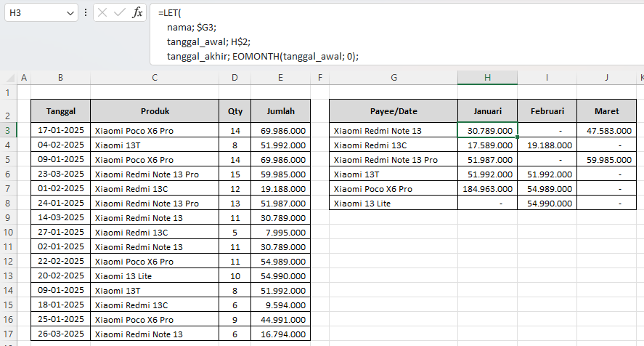This screenshot has height=346, width=644.
Task: Click inside the formula bar LET formula
Action: [396, 35]
